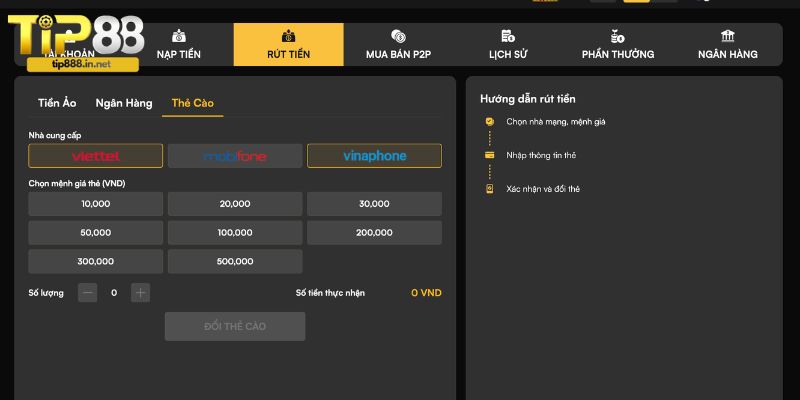The image size is (800, 400).
Task: Click the Số tiền thực nhận label
Action: point(330,293)
